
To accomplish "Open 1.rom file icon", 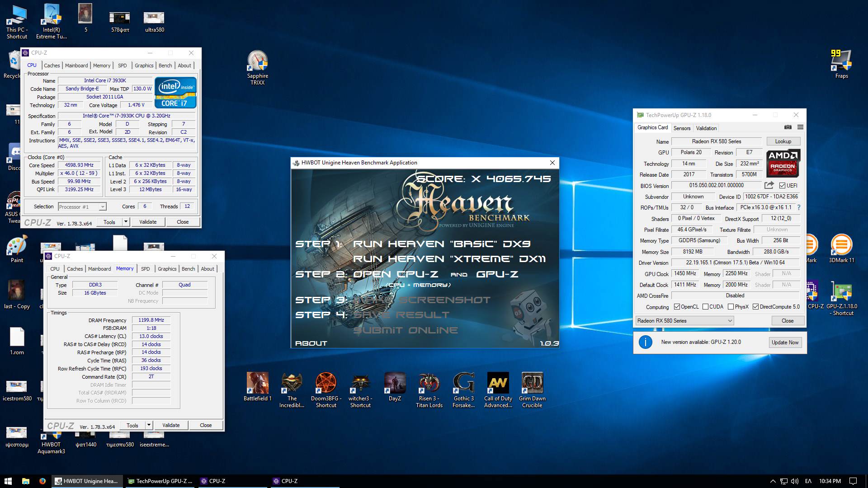I will click(x=17, y=341).
